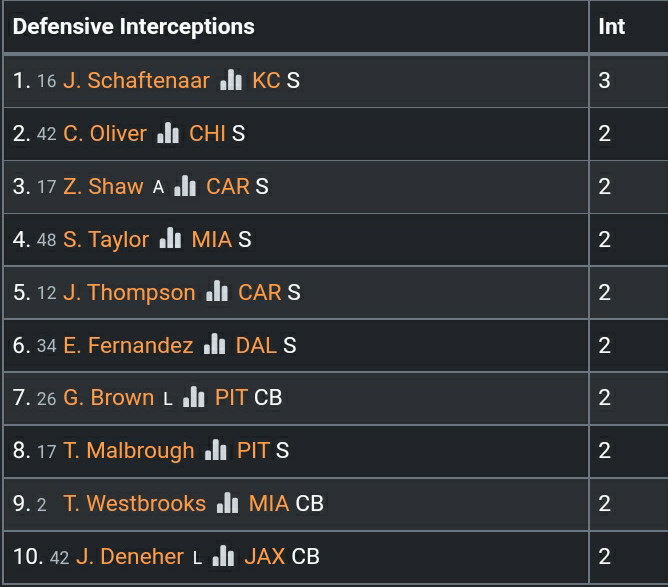Open C. Oliver player profile
The image size is (668, 587).
pyautogui.click(x=105, y=133)
